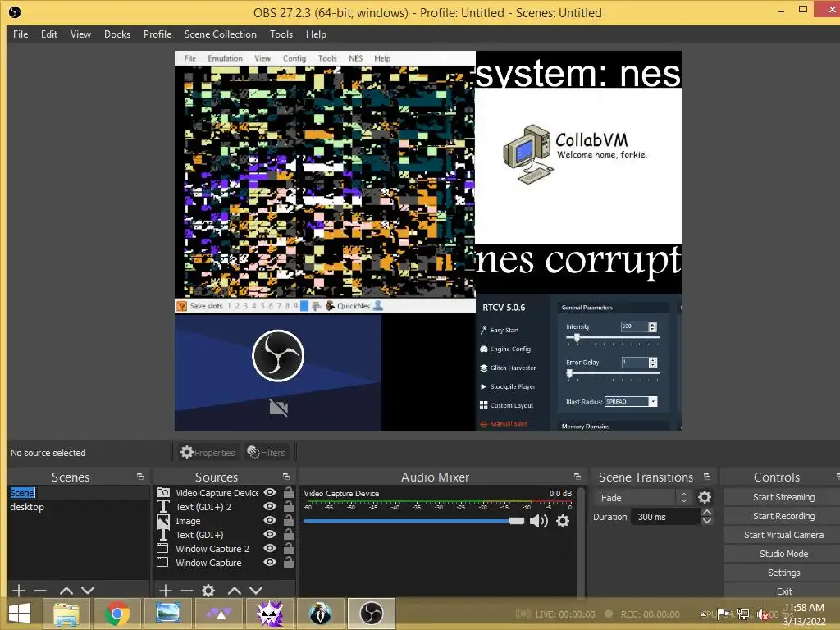
Task: Open audio mixer gear for Video Capture Device
Action: pyautogui.click(x=563, y=521)
